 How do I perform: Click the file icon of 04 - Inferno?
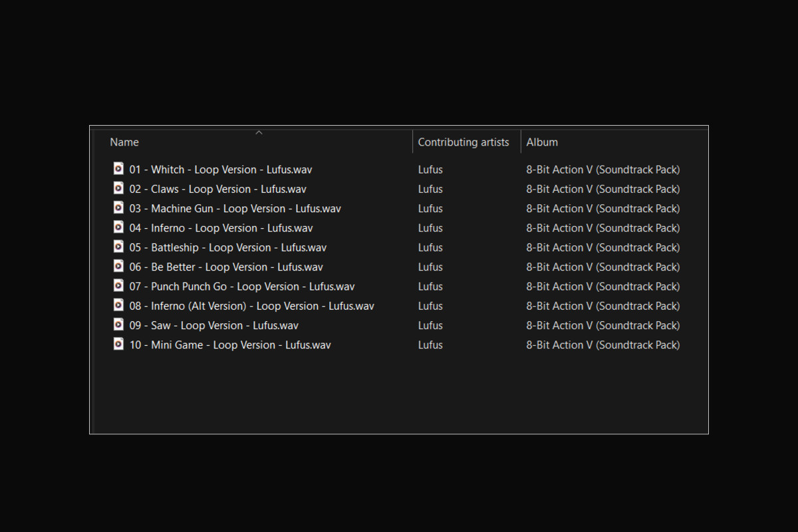tap(118, 227)
